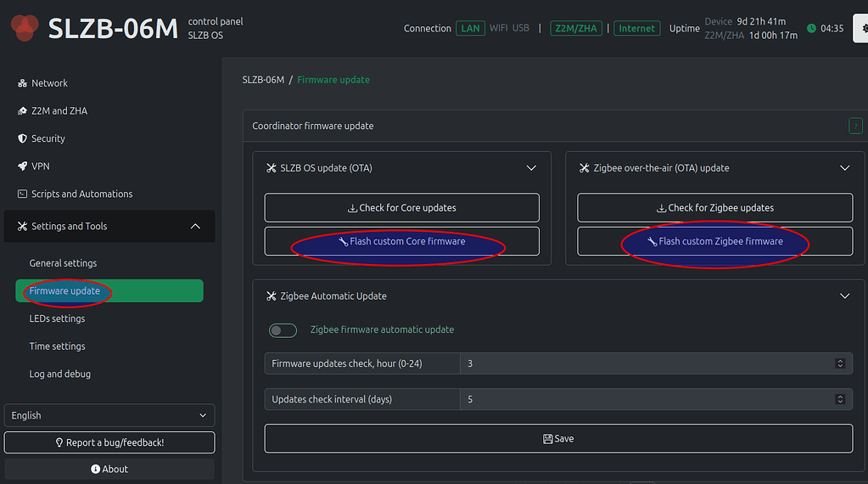This screenshot has width=868, height=484.
Task: Select General settings submenu item
Action: click(x=63, y=263)
